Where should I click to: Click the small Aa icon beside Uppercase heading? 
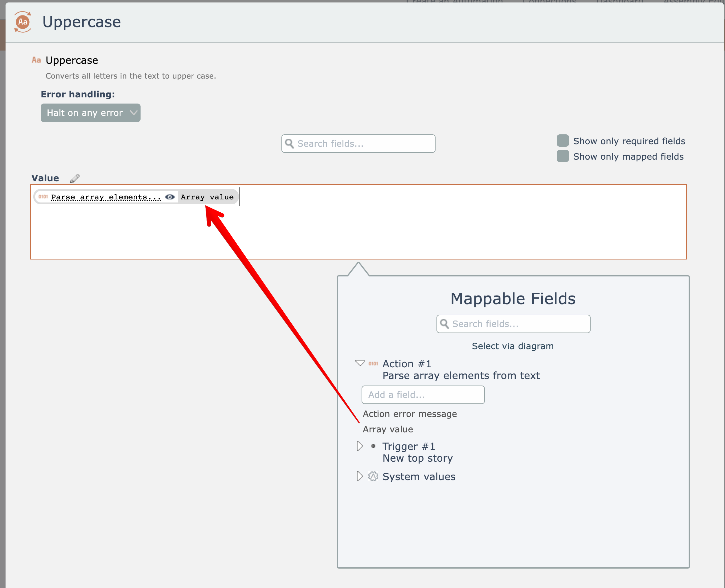click(36, 60)
